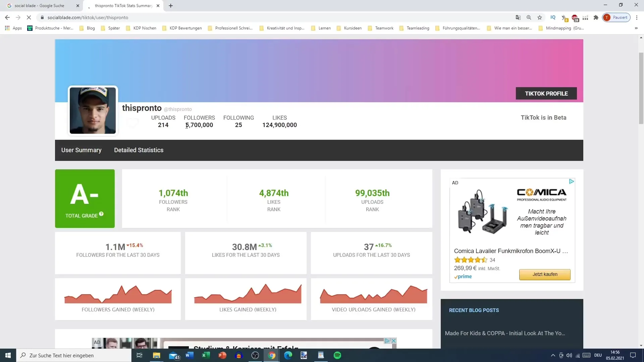Open Spotify from taskbar
The height and width of the screenshot is (362, 644).
point(337,355)
